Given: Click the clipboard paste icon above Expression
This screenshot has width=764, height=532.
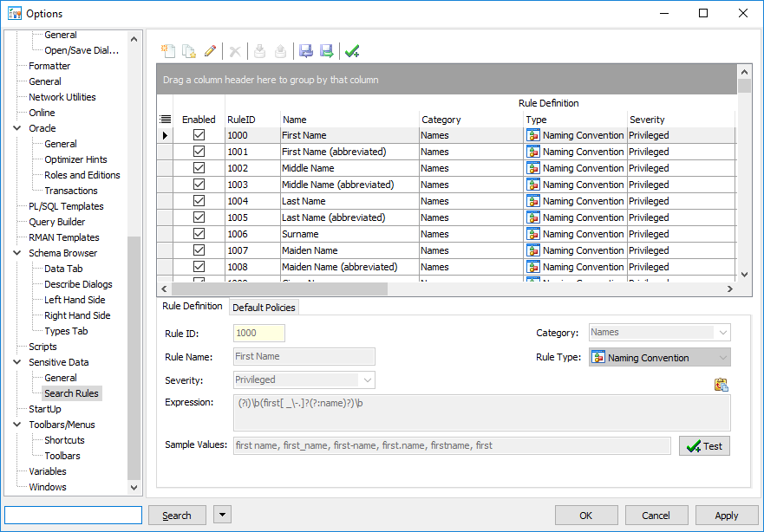Looking at the screenshot, I should [722, 385].
